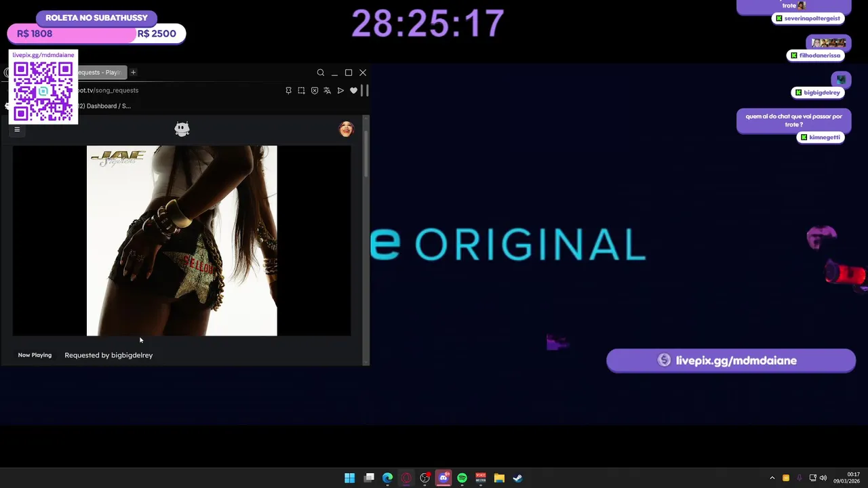Expand the system tray hidden icons chevron
The width and height of the screenshot is (868, 488).
(772, 478)
